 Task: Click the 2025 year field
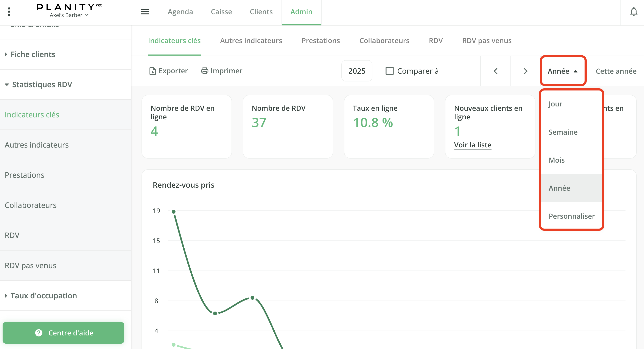pyautogui.click(x=356, y=71)
